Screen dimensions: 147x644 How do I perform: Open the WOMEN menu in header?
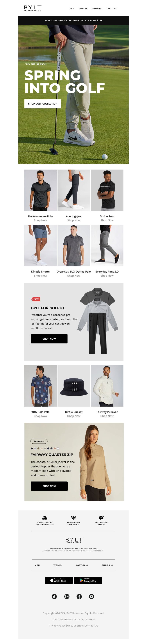click(83, 9)
